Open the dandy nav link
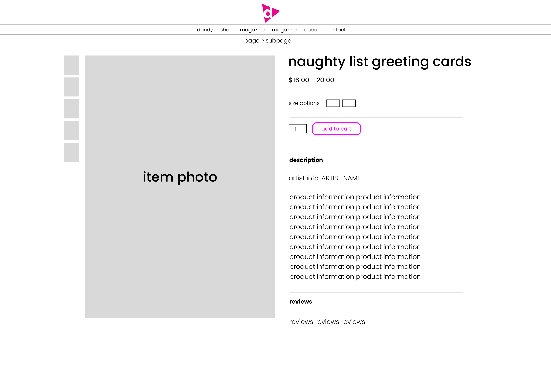Screen dimensions: 551x392 pos(205,30)
